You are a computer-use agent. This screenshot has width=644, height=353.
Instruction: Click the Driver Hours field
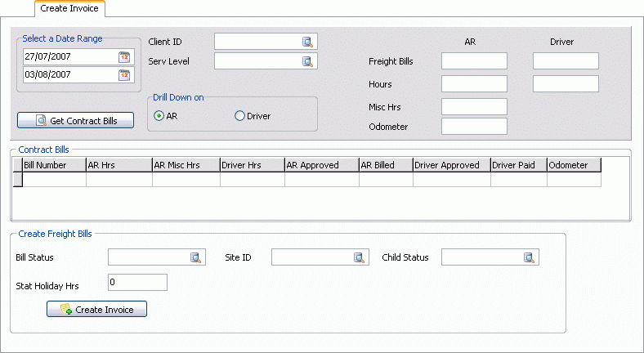(566, 84)
